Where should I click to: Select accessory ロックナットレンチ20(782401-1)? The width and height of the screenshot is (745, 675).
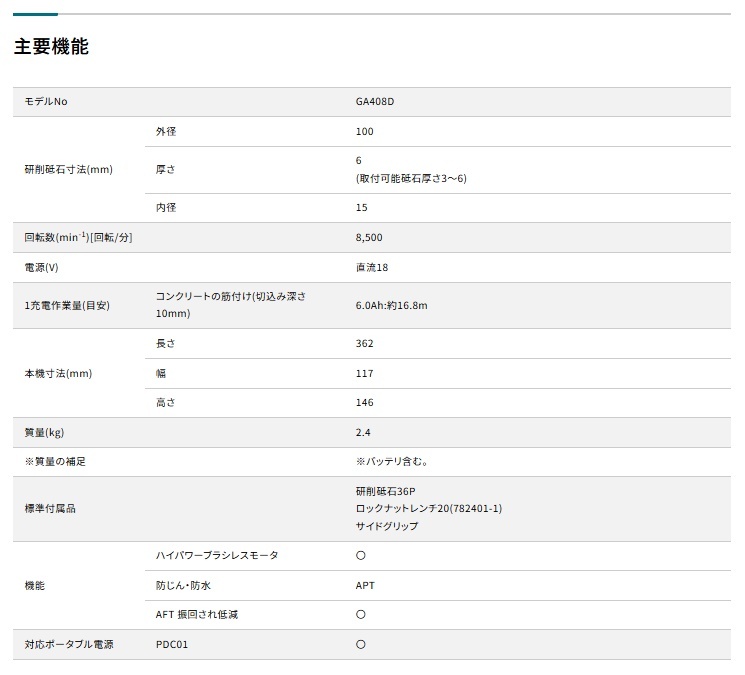tap(429, 509)
